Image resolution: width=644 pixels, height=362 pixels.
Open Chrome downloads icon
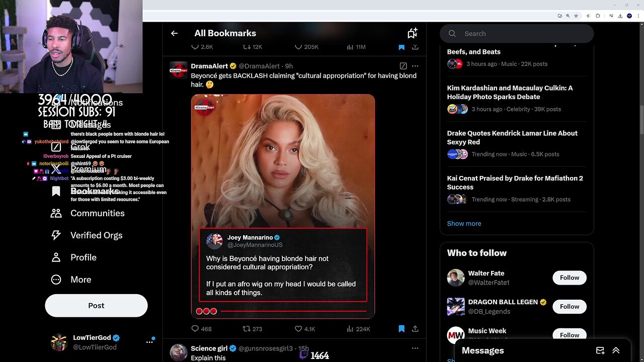pos(620,16)
